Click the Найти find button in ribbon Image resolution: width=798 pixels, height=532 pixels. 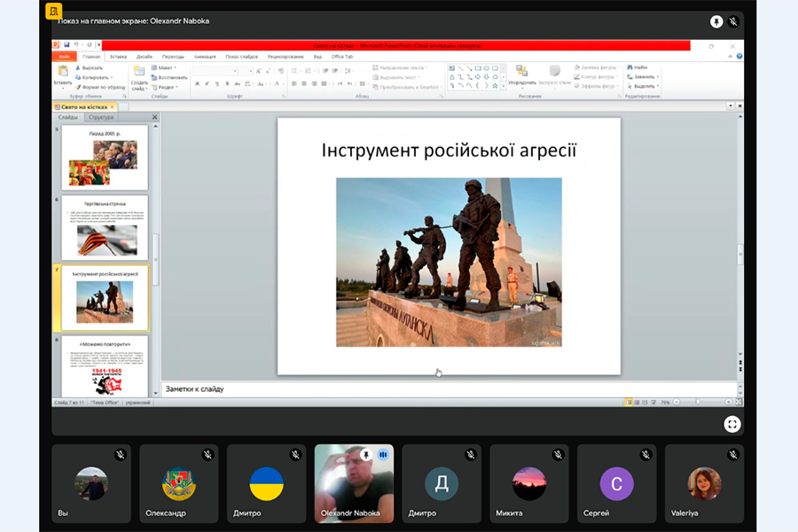pyautogui.click(x=638, y=66)
